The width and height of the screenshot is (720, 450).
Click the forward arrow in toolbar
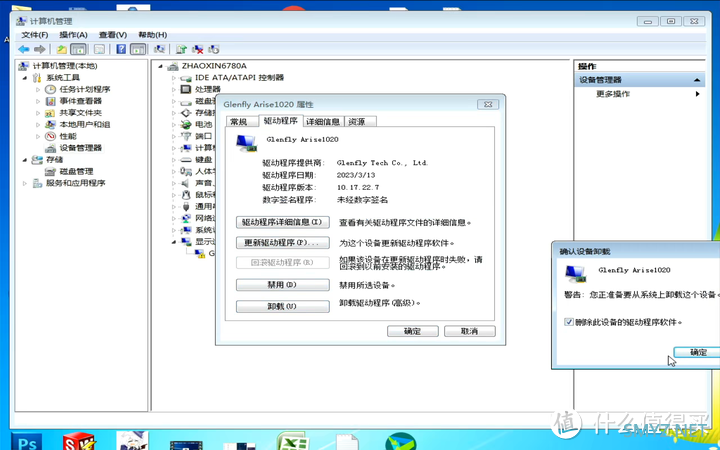(40, 49)
